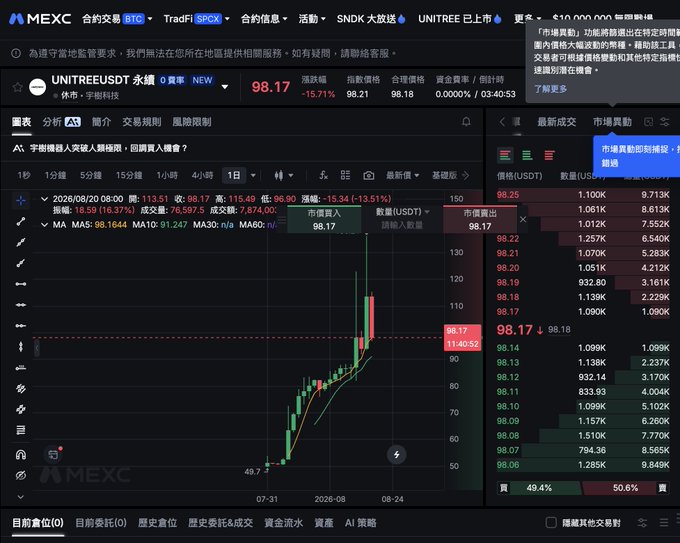
Task: Select the text list drawing tool
Action: tap(20, 430)
